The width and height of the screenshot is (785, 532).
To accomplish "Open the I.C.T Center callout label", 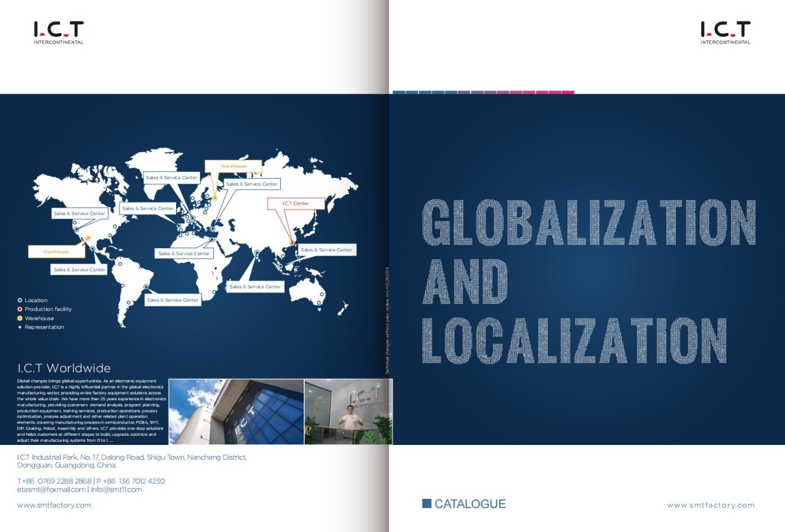I will click(297, 203).
